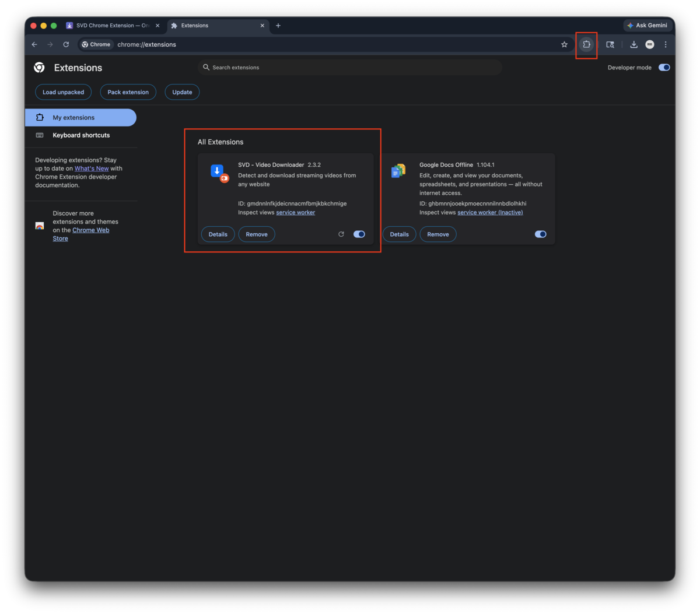700x614 pixels.
Task: Disable the Google Docs Offline toggle
Action: tap(541, 234)
